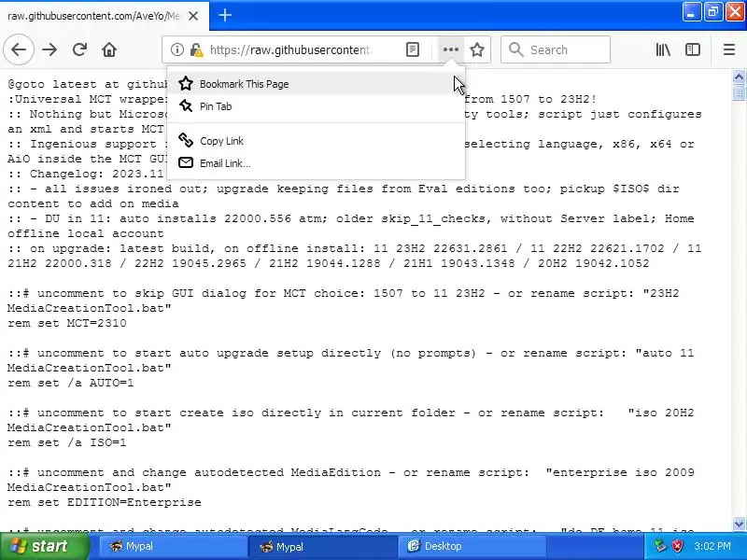The height and width of the screenshot is (560, 747).
Task: Click the text 'offline local account'
Action: click(x=86, y=233)
